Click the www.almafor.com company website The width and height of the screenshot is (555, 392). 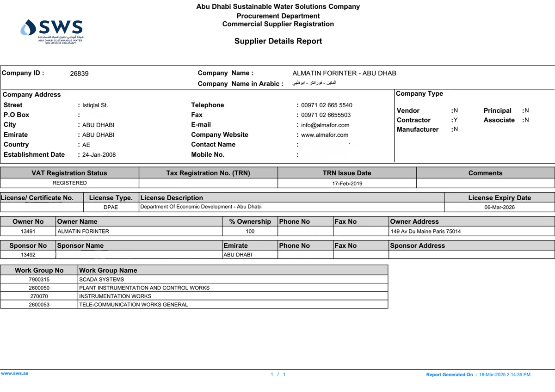click(x=325, y=135)
